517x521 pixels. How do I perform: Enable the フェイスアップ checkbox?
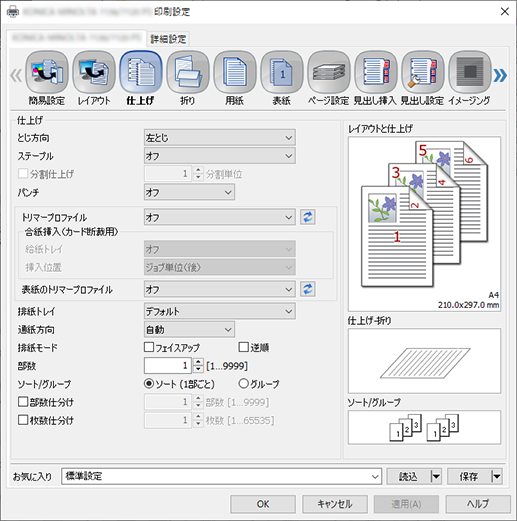(149, 347)
